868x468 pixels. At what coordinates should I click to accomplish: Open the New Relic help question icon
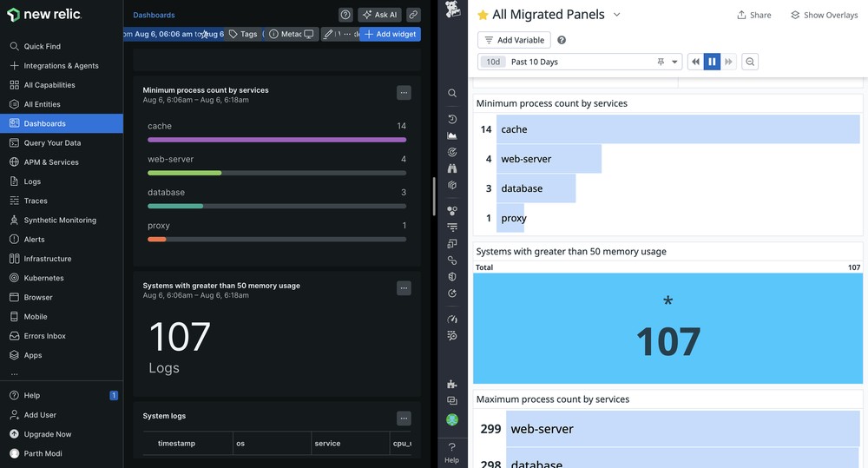[345, 15]
